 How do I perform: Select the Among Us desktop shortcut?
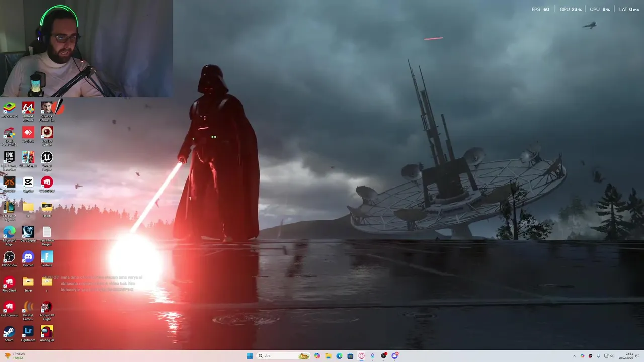(47, 334)
